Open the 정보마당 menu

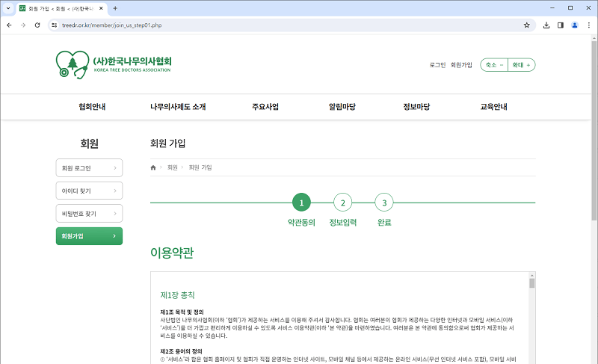pos(416,107)
